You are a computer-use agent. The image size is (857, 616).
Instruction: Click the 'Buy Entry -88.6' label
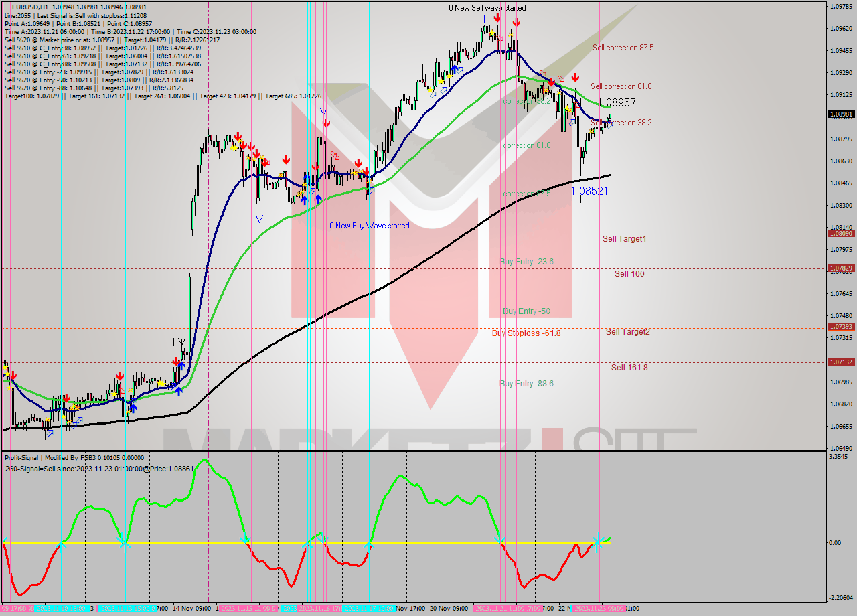click(x=526, y=384)
